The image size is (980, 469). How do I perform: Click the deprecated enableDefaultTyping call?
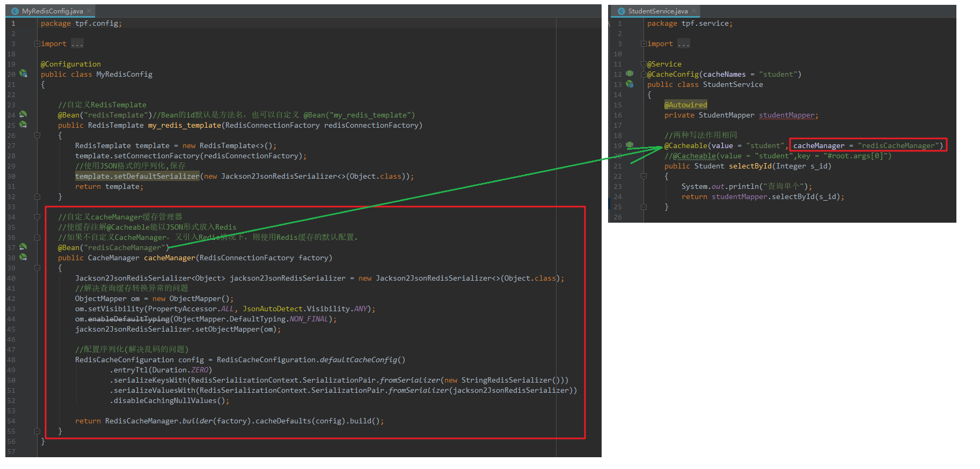click(x=129, y=319)
